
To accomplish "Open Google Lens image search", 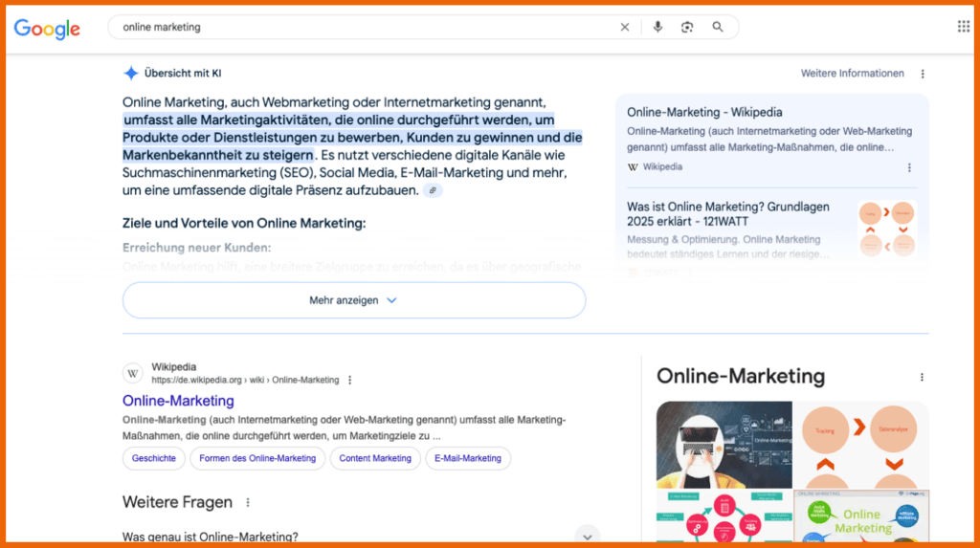I will pos(687,27).
